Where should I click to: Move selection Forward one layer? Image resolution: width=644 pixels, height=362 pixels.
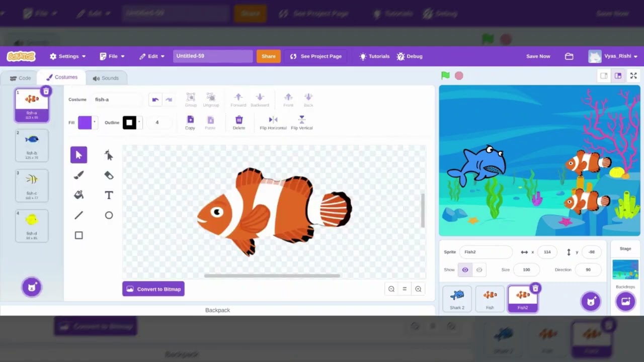click(x=238, y=100)
